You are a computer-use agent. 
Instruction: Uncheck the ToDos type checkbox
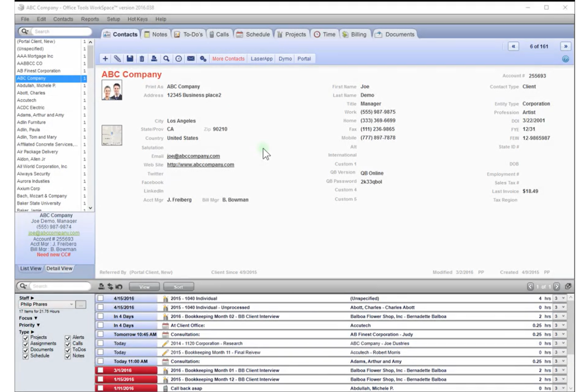pos(68,350)
